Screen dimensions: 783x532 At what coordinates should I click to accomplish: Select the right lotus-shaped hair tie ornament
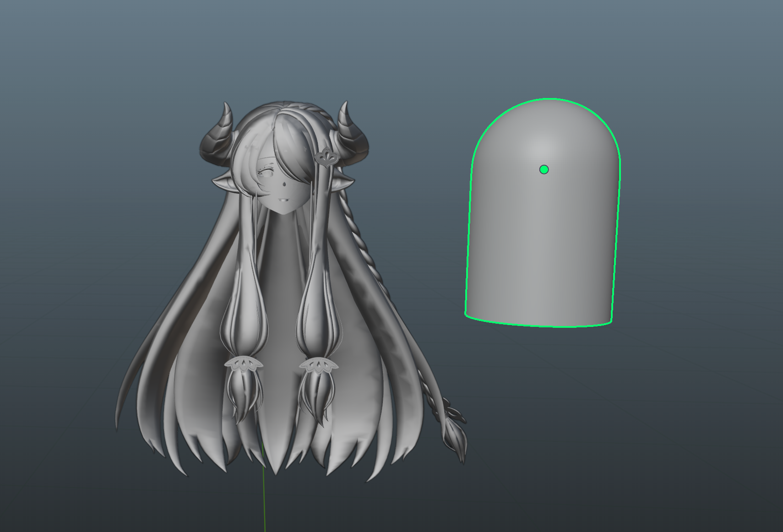318,365
